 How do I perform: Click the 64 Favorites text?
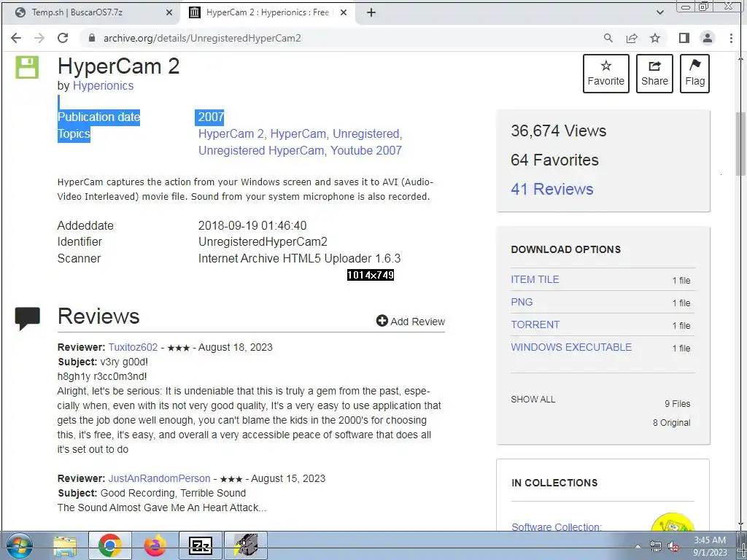click(x=554, y=160)
